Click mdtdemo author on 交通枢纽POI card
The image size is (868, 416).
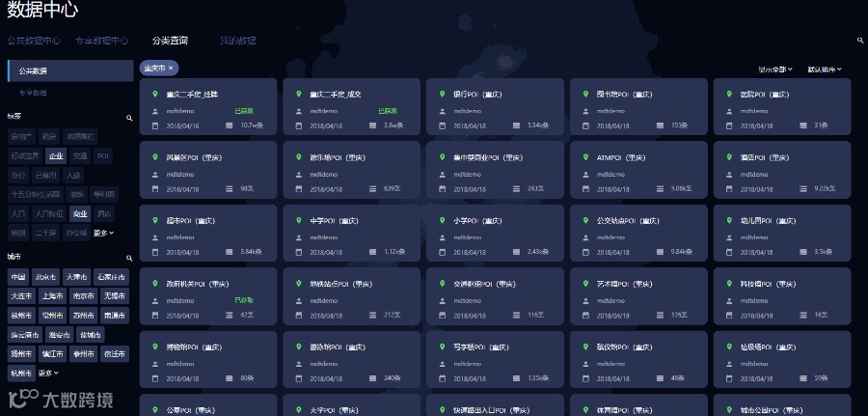pos(467,300)
